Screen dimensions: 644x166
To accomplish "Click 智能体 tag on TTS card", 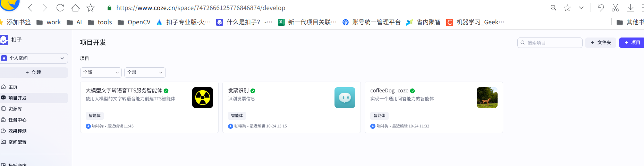I will pyautogui.click(x=95, y=116).
